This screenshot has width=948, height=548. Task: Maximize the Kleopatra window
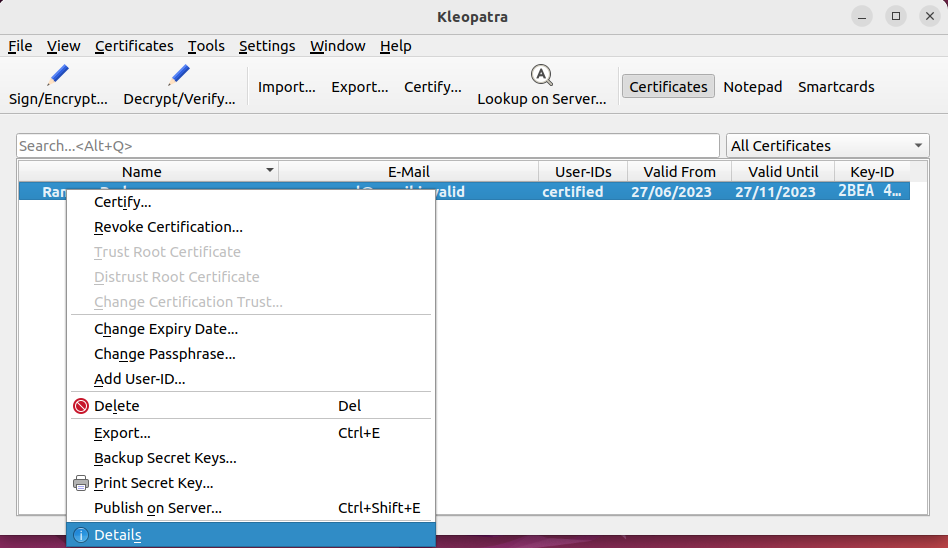(896, 16)
